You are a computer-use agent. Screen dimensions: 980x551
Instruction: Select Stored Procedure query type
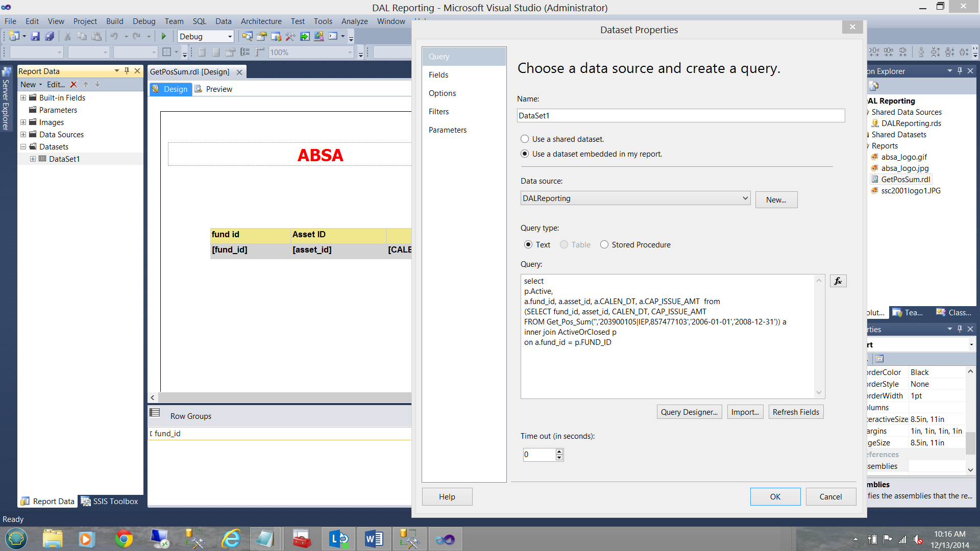(604, 244)
